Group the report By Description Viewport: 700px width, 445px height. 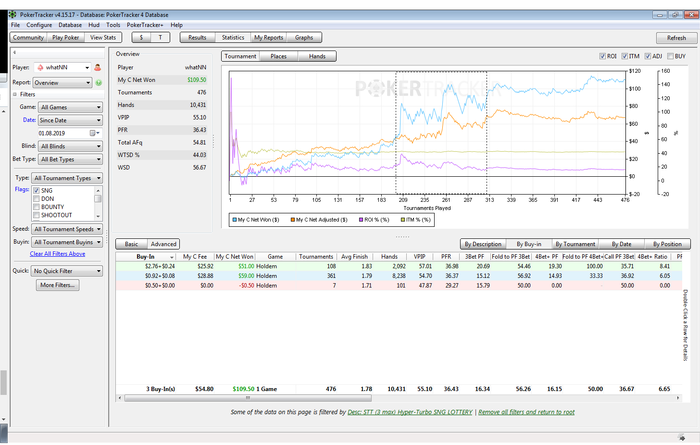coord(483,244)
